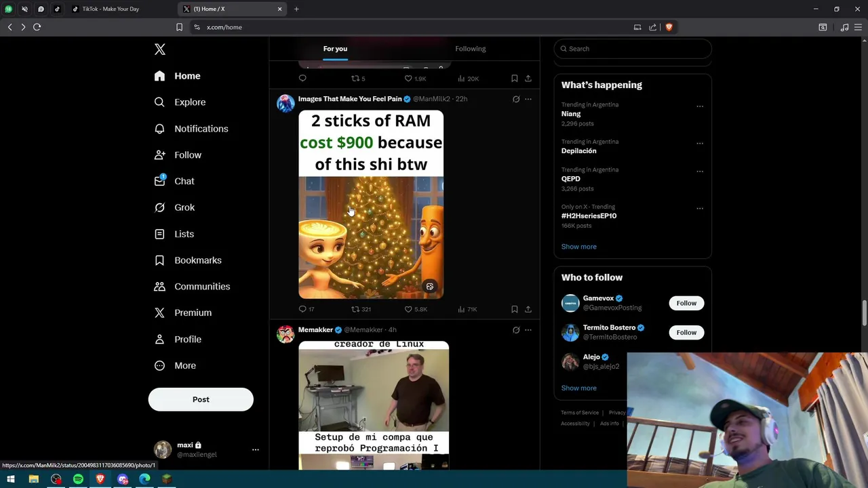Click the address bar URL
Viewport: 868px width, 488px height.
coord(224,27)
